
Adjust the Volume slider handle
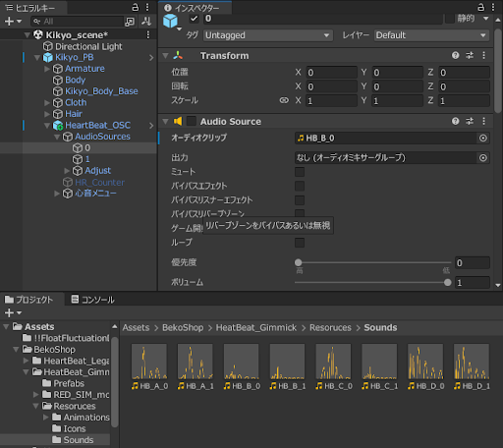pyautogui.click(x=447, y=282)
